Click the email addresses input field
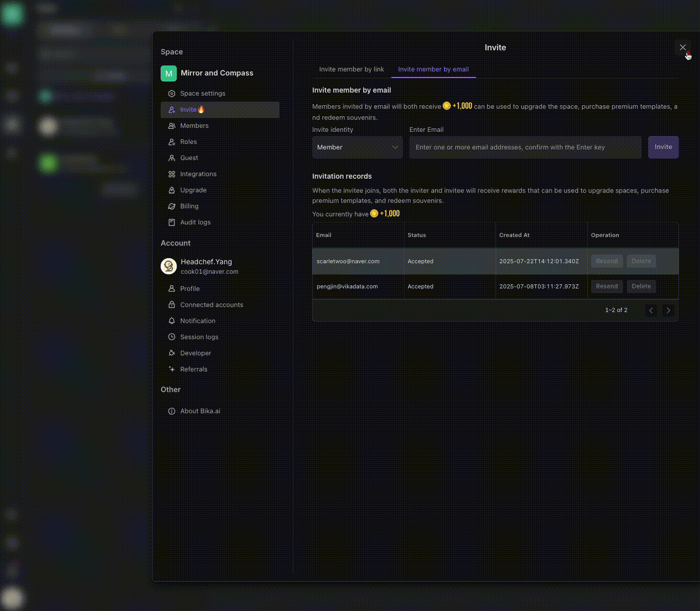The image size is (700, 611). pyautogui.click(x=525, y=147)
